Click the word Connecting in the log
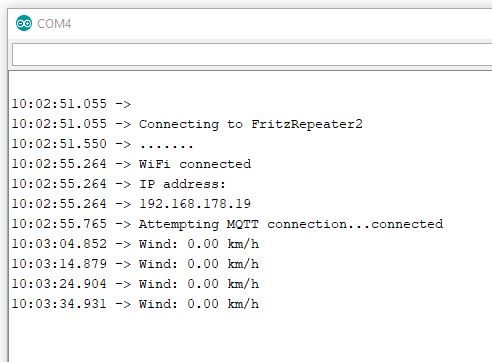Image resolution: width=492 pixels, height=362 pixels. click(x=179, y=124)
